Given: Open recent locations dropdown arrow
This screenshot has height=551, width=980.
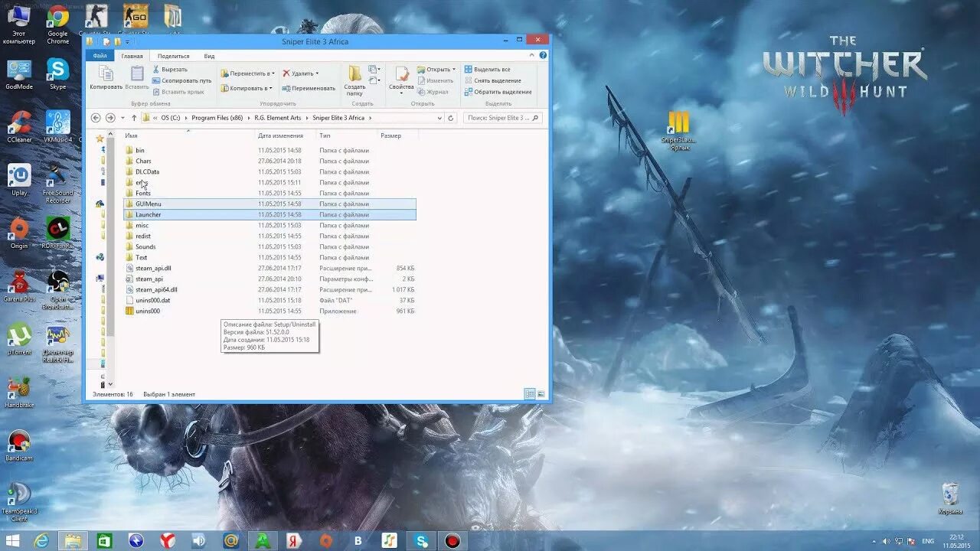Looking at the screenshot, I should 122,118.
